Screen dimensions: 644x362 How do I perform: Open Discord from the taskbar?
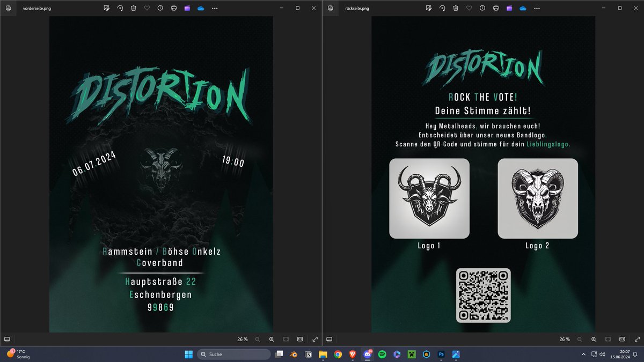(368, 354)
